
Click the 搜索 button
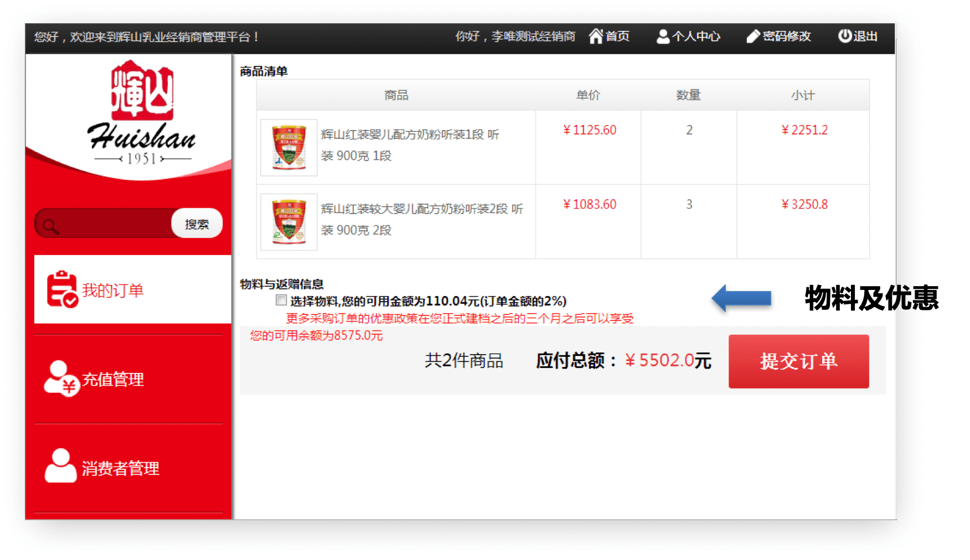click(x=197, y=224)
